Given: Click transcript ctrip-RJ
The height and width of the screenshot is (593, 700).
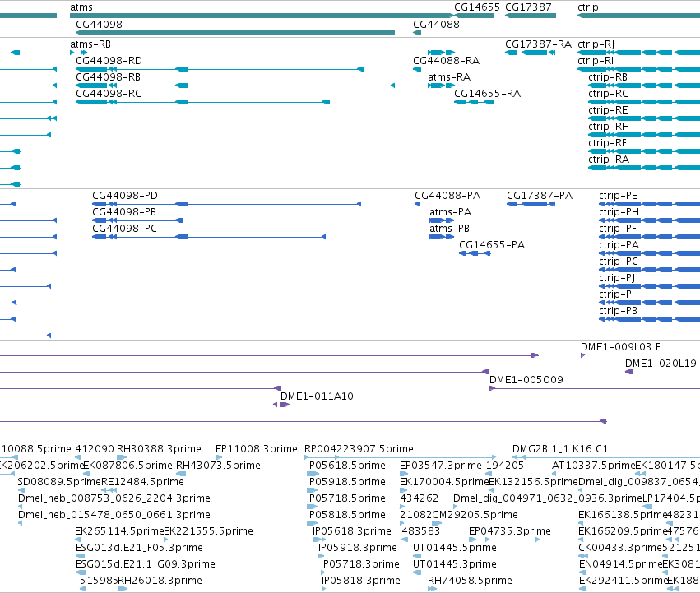Looking at the screenshot, I should pyautogui.click(x=639, y=53).
